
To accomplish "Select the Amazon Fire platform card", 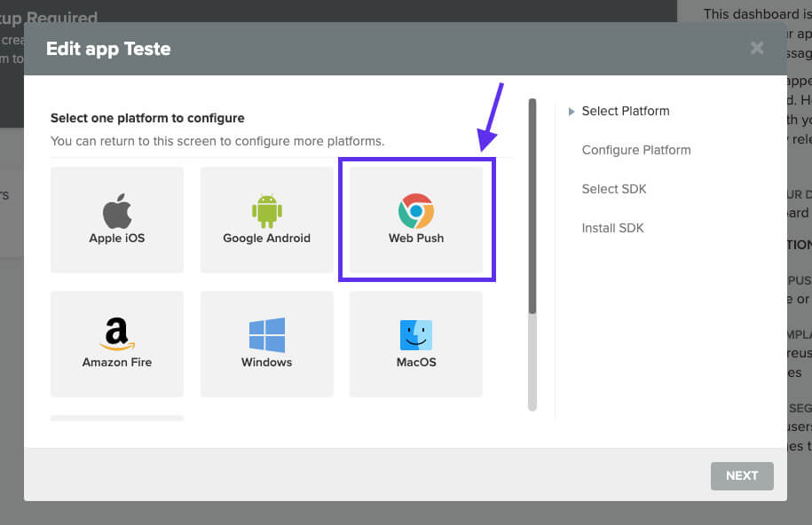I will pyautogui.click(x=117, y=344).
